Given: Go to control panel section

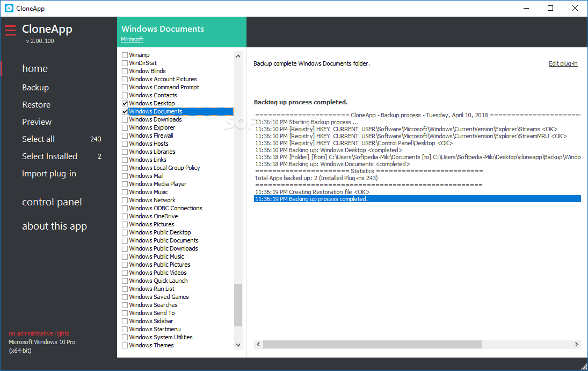Looking at the screenshot, I should (52, 202).
